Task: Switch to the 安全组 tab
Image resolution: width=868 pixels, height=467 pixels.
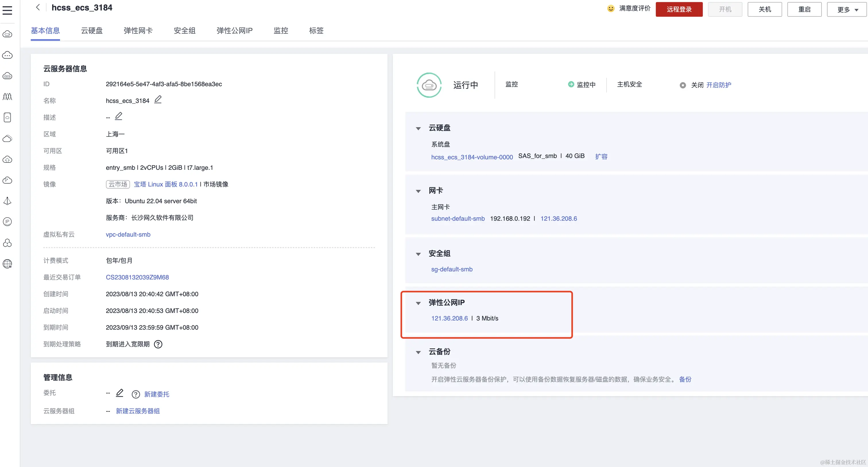Action: point(184,31)
